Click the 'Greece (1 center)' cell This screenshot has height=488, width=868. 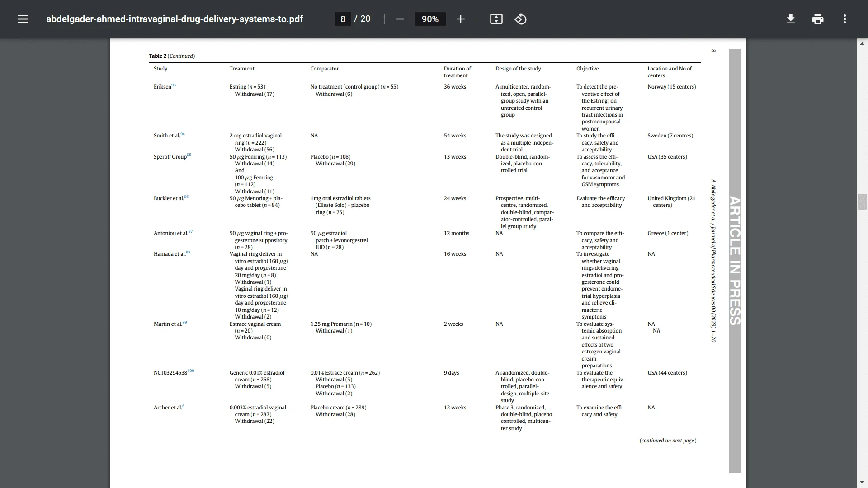pyautogui.click(x=668, y=233)
